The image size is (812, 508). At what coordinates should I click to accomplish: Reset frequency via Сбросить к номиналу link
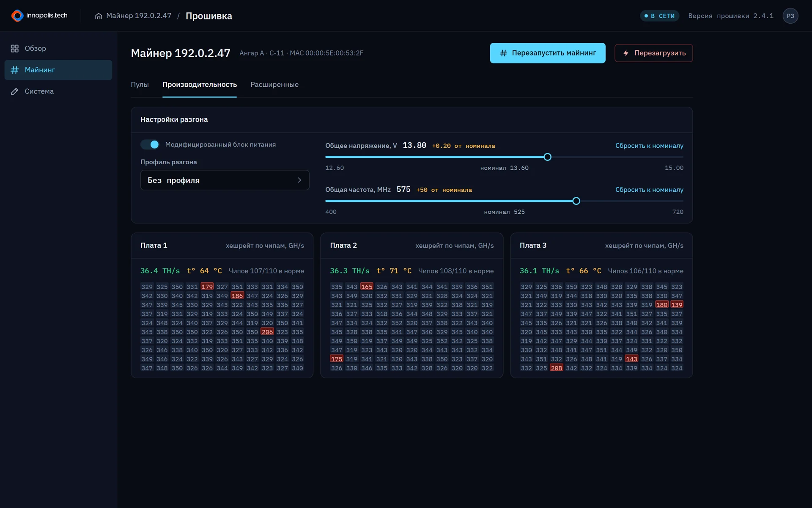(649, 190)
